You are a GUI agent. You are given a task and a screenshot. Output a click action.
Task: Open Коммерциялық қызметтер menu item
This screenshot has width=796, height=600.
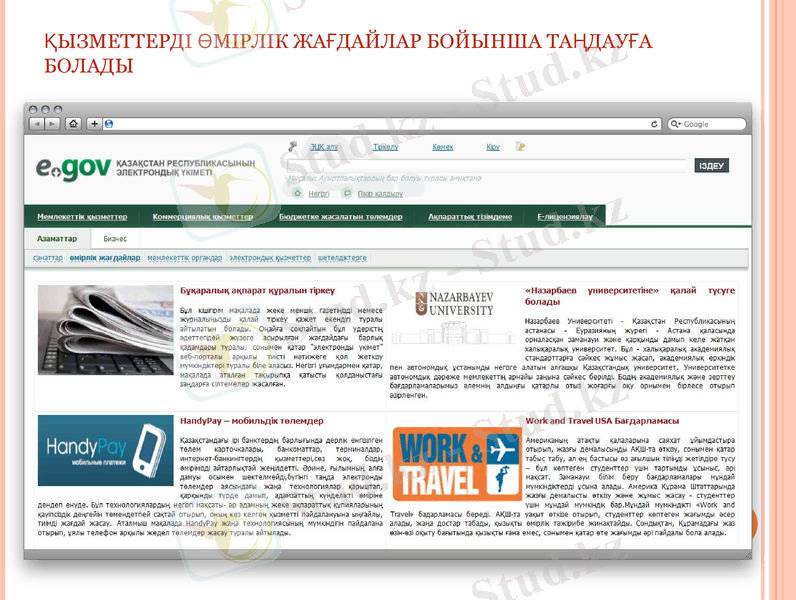point(203,216)
